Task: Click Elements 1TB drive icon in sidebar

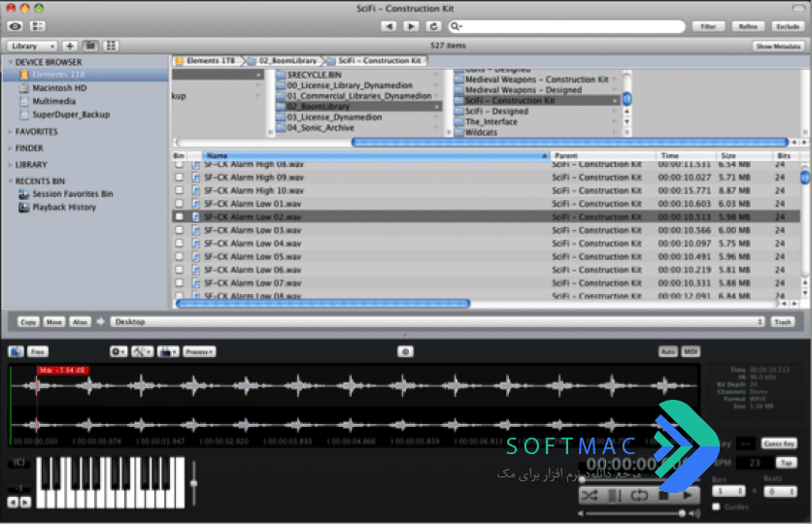Action: click(24, 75)
